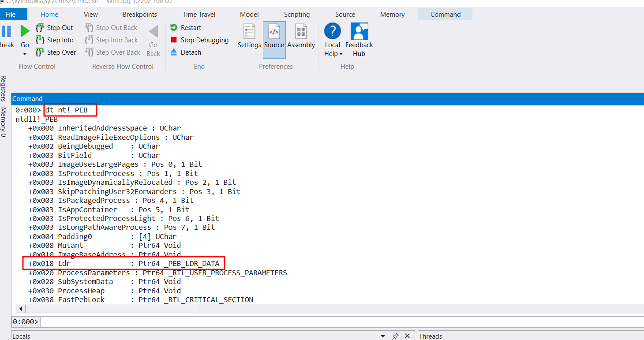Expand the Go dropdown arrow
Screen dimensions: 644x340
[x=25, y=54]
